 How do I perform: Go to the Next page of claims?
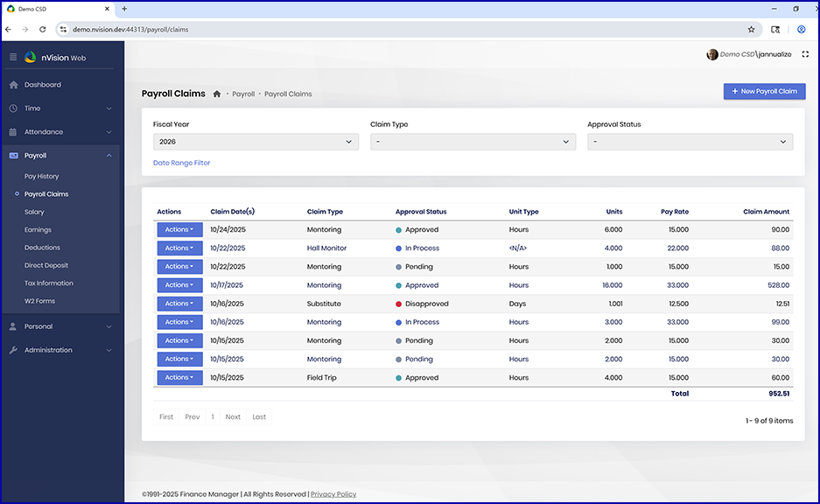point(233,417)
